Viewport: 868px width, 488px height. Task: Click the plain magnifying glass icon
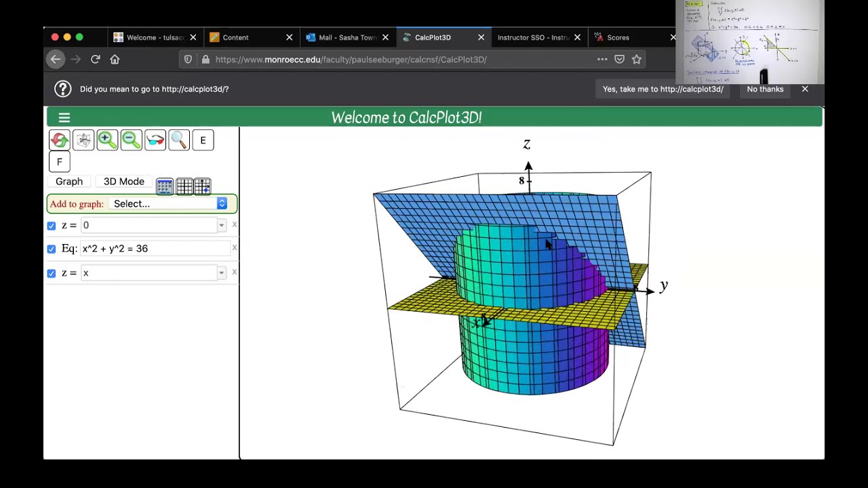pos(179,140)
